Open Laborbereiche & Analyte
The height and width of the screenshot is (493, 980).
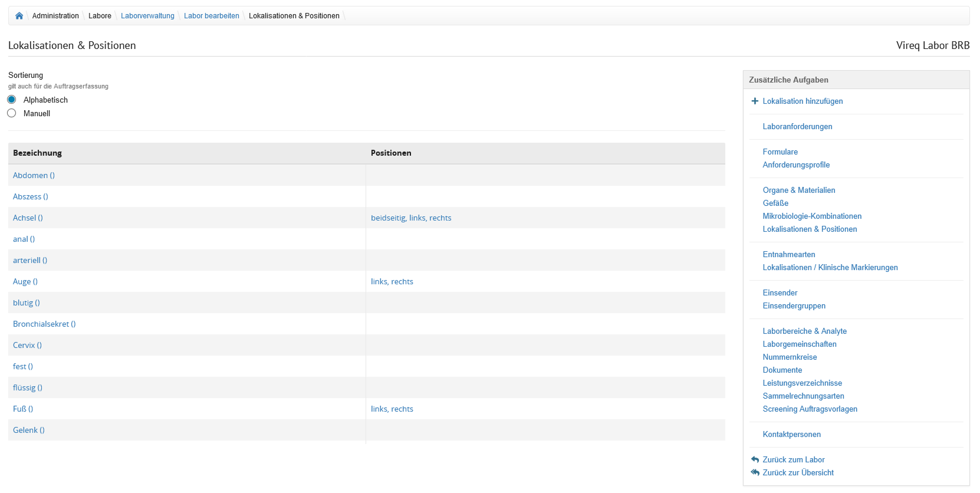(x=804, y=331)
